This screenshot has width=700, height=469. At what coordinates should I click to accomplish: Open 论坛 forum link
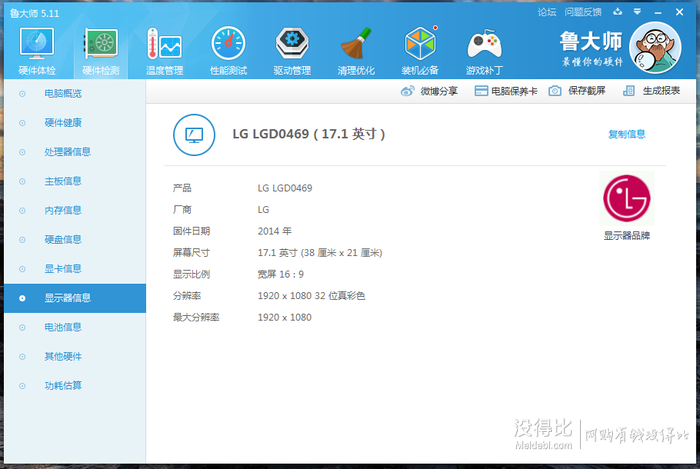point(546,12)
